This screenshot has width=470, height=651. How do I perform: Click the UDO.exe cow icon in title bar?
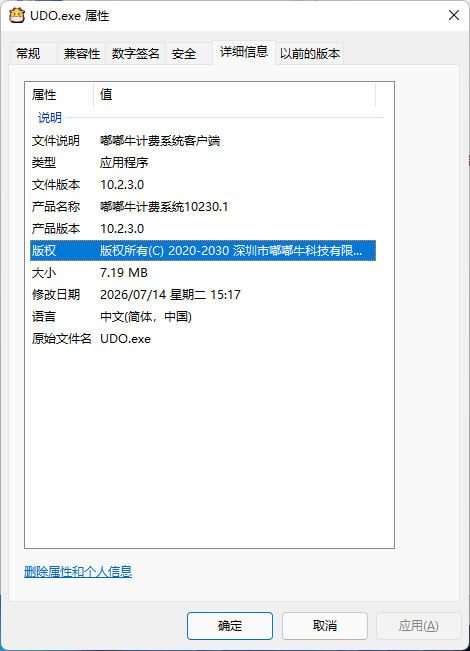point(17,16)
